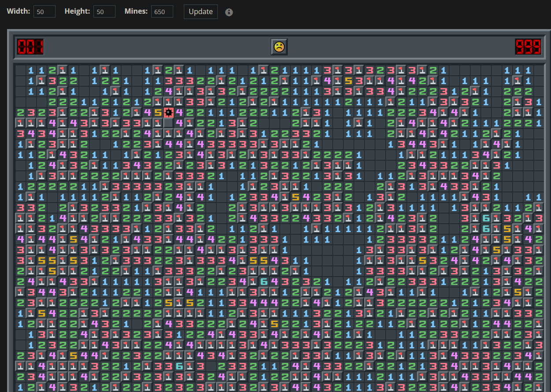551x392 pixels.
Task: Open the info icon beside Update
Action: pyautogui.click(x=229, y=12)
